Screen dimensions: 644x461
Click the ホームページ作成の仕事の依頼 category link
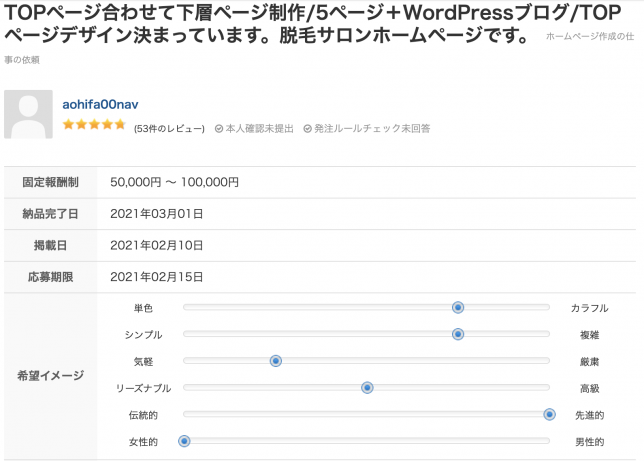coord(590,37)
